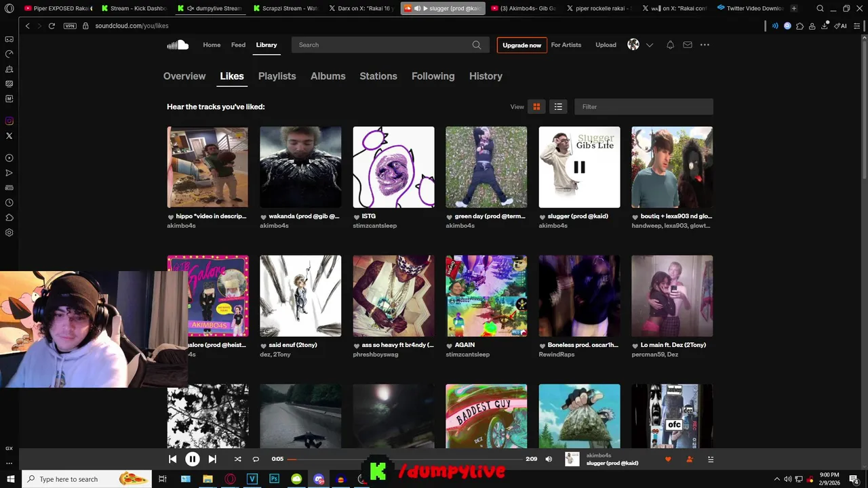Open the Windows Start menu
This screenshot has height=488, width=868.
click(x=10, y=479)
